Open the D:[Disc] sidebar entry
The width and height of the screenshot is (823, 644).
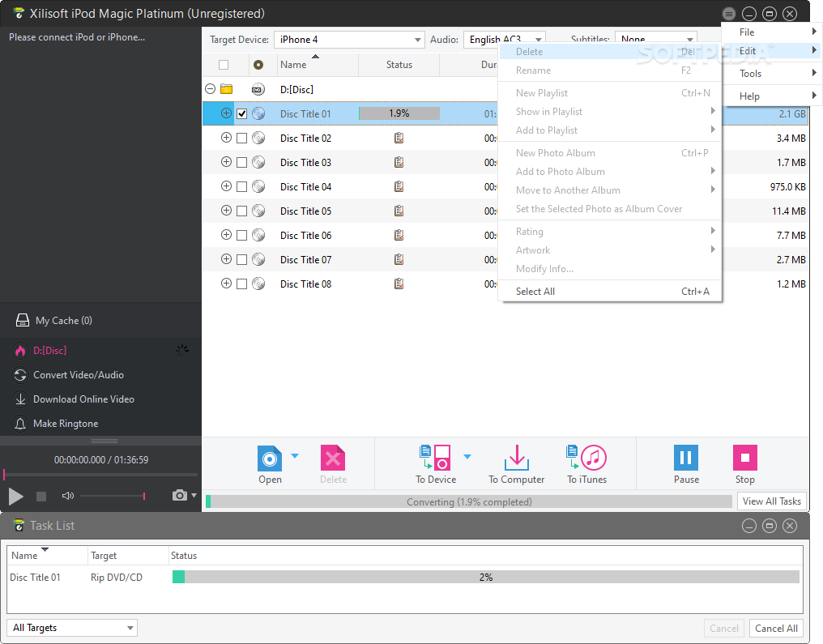100,351
